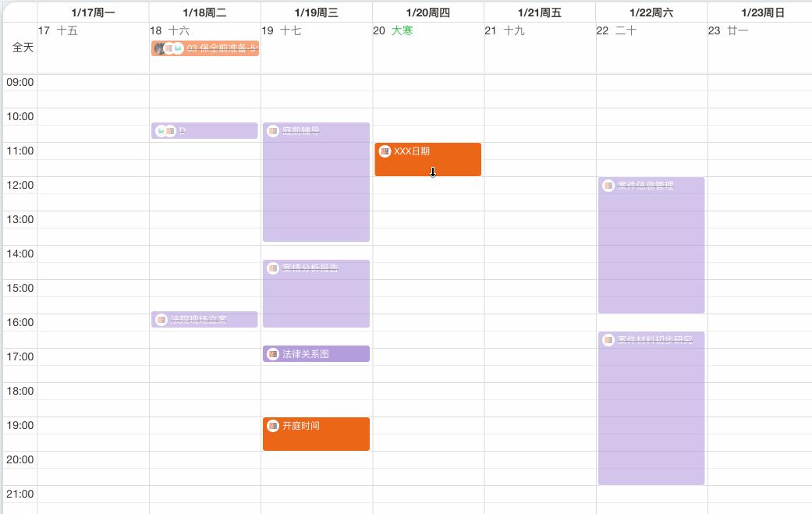Select the 1/18周二 column header
Image resolution: width=812 pixels, height=514 pixels.
(204, 12)
